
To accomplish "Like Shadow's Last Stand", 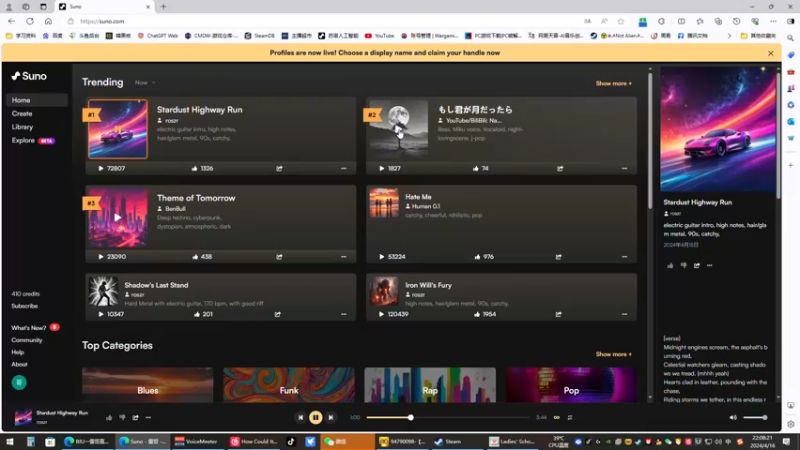I will coord(196,314).
